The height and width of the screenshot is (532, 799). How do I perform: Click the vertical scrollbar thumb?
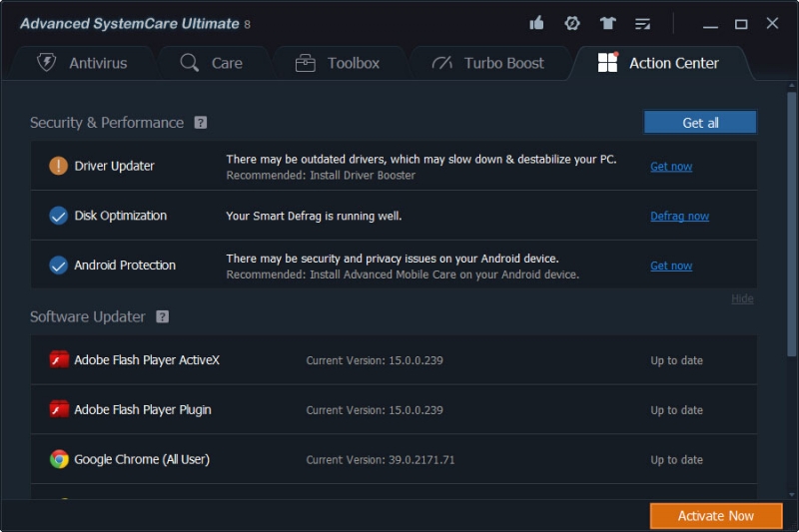point(791,224)
